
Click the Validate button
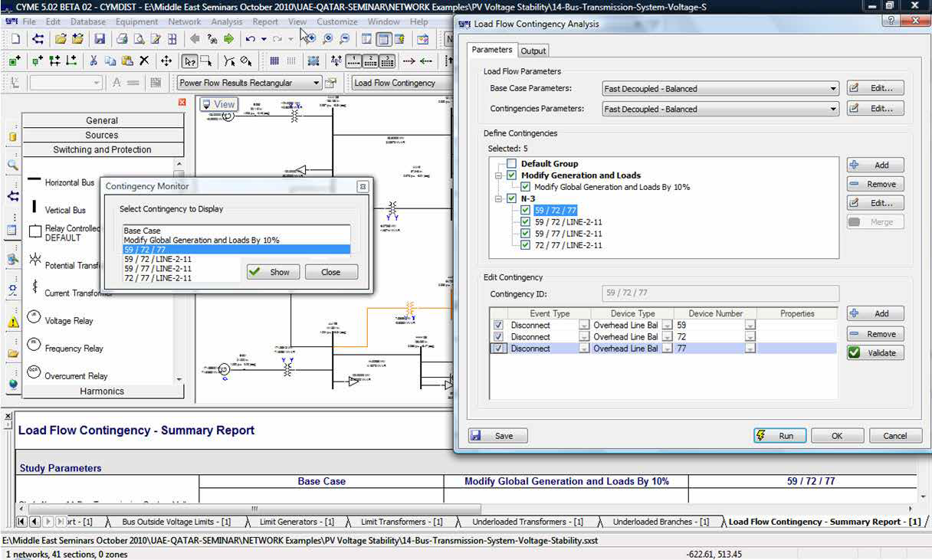point(875,353)
